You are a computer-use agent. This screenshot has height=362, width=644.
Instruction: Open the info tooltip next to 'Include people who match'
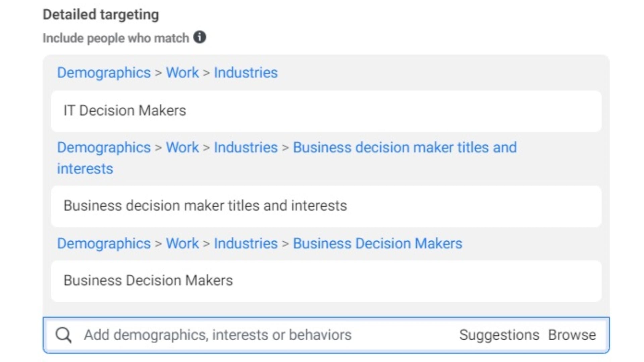point(200,38)
